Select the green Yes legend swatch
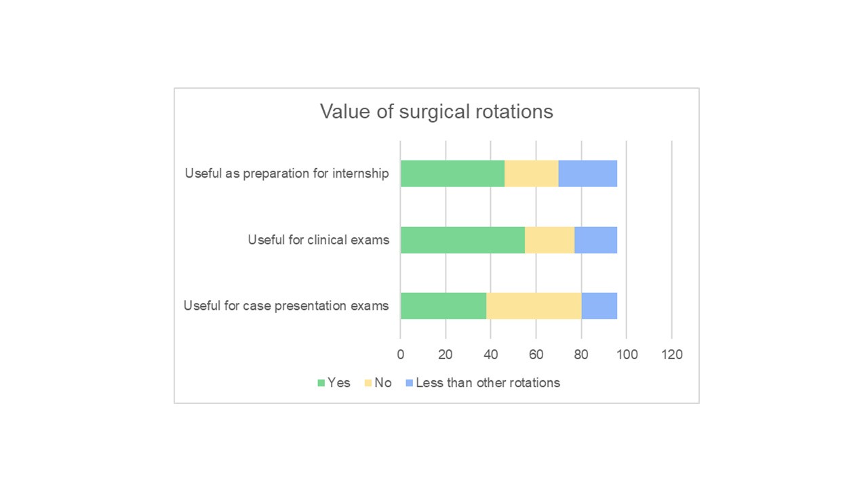 pyautogui.click(x=321, y=383)
